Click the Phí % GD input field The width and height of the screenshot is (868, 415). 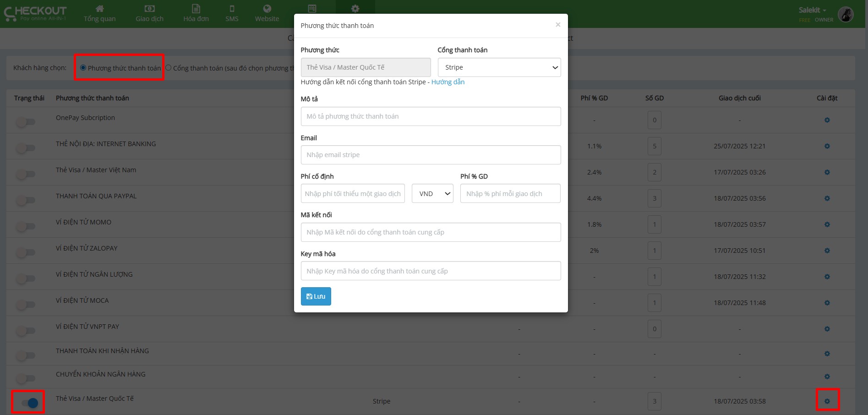510,193
